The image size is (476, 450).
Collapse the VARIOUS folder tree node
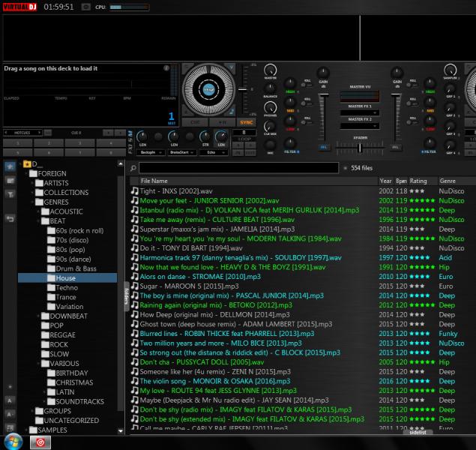tap(38, 364)
